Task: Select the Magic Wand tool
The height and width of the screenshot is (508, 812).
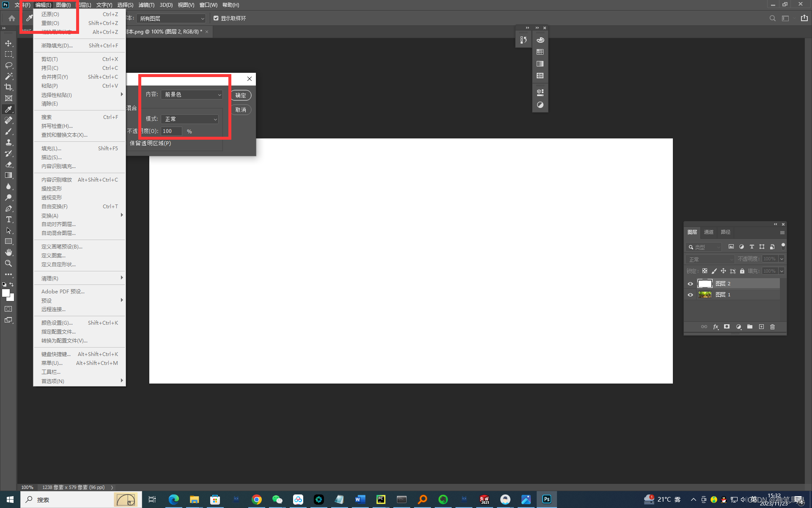Action: pyautogui.click(x=8, y=76)
